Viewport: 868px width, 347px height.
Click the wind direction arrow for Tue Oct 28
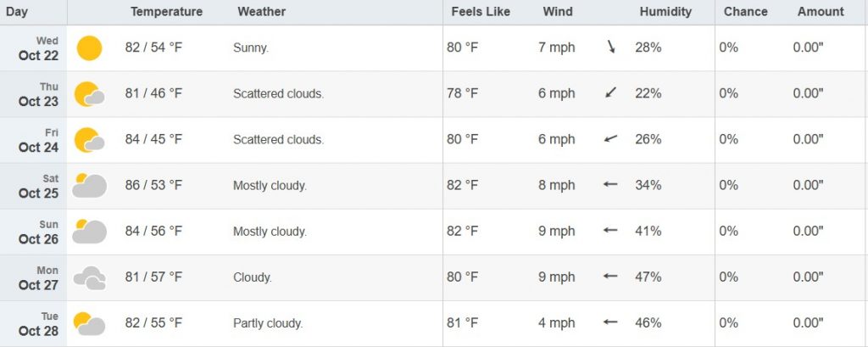pos(610,322)
